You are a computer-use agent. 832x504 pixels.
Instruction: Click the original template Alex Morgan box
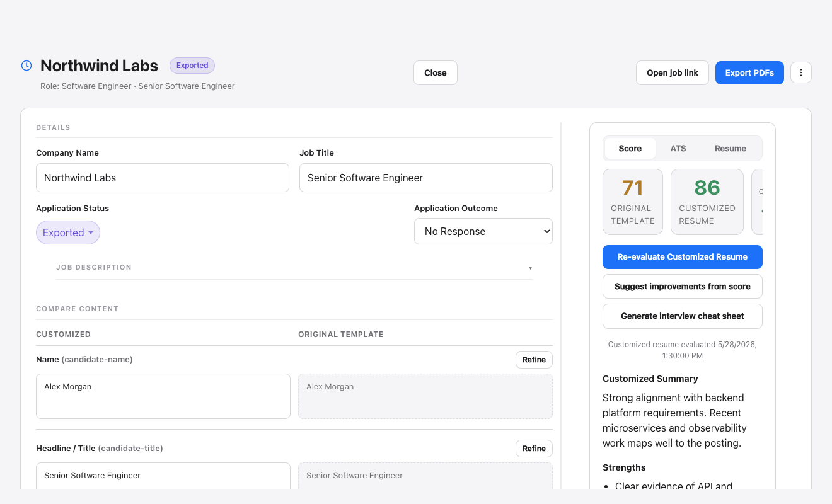[x=425, y=396]
